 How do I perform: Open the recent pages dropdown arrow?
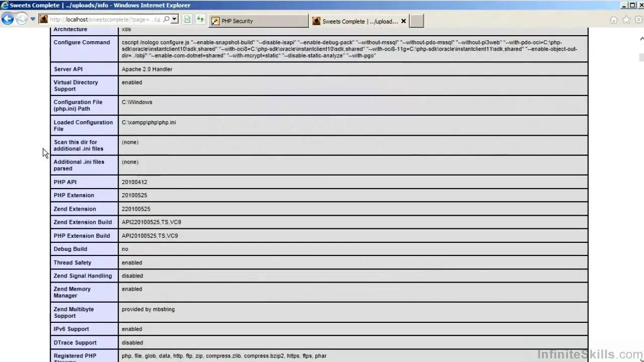(x=33, y=20)
